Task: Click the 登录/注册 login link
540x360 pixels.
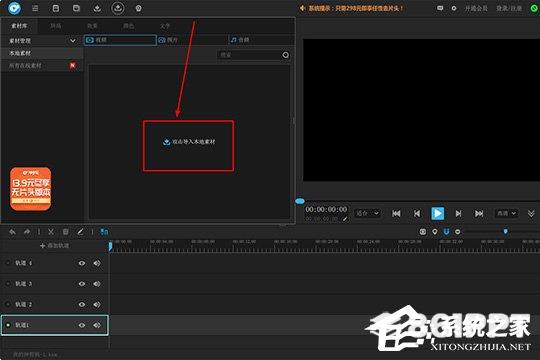Action: point(509,8)
